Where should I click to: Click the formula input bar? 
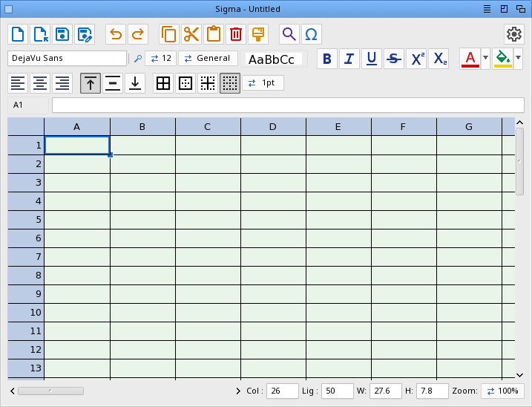[x=288, y=105]
